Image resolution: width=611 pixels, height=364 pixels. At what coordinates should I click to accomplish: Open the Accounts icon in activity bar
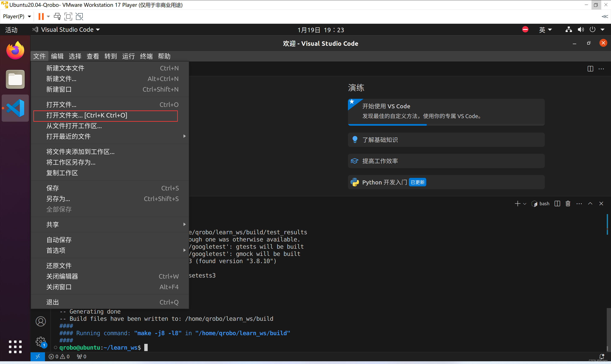[x=41, y=321]
